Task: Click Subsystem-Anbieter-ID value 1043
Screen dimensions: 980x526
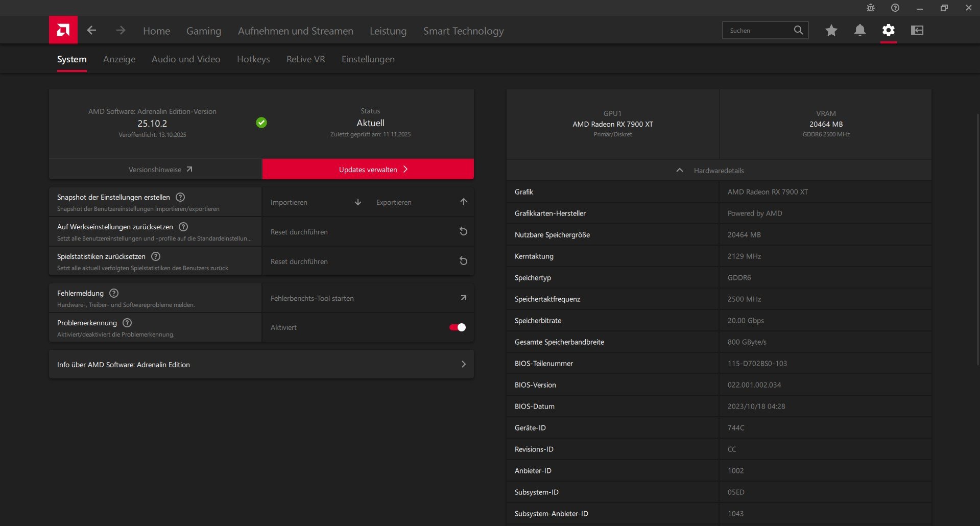Action: pyautogui.click(x=736, y=514)
